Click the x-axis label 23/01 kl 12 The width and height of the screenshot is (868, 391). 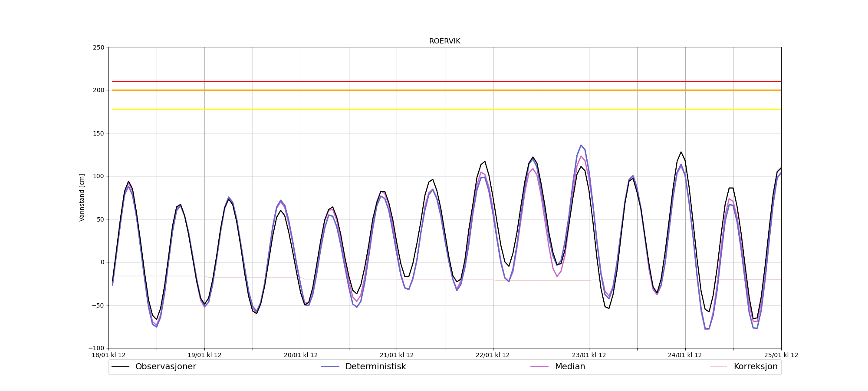pos(589,355)
